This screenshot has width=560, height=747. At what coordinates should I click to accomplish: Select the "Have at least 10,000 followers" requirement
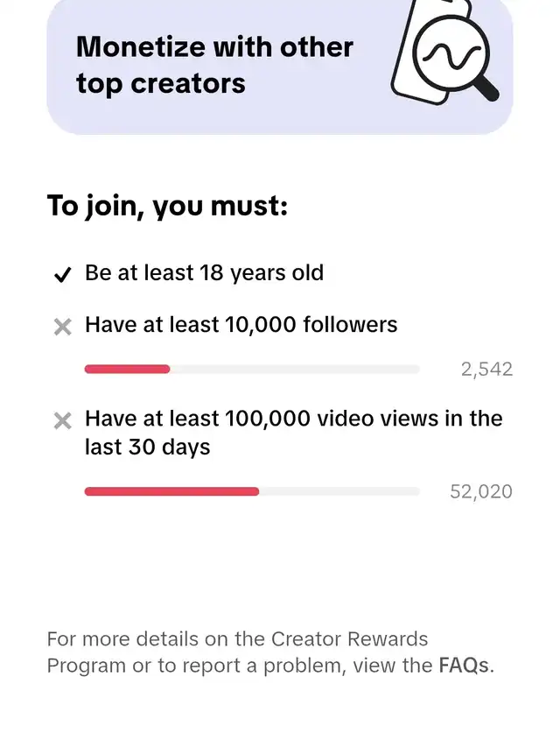[241, 325]
